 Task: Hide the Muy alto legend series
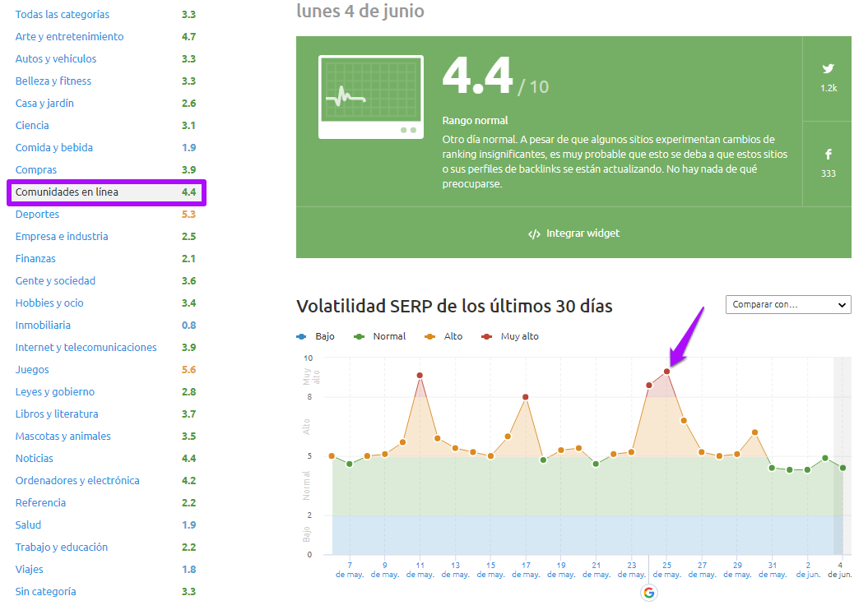(x=513, y=336)
